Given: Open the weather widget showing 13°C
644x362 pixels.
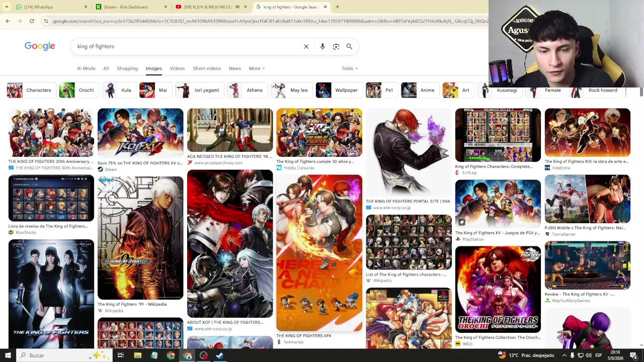Looking at the screenshot, I should click(526, 355).
